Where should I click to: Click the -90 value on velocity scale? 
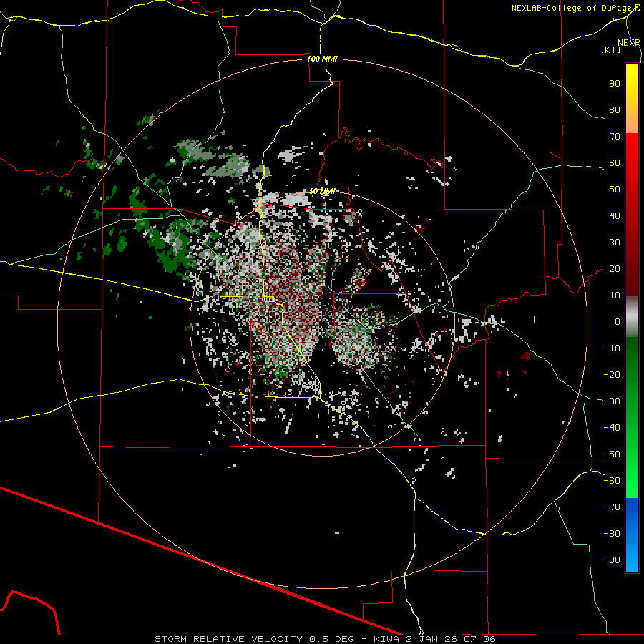(x=612, y=560)
